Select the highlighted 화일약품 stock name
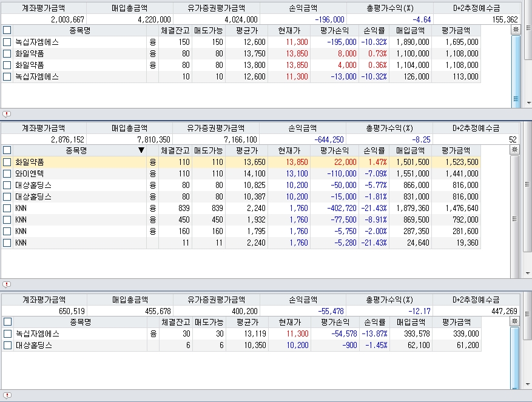Screen dimensions: 532x402 tap(30, 162)
